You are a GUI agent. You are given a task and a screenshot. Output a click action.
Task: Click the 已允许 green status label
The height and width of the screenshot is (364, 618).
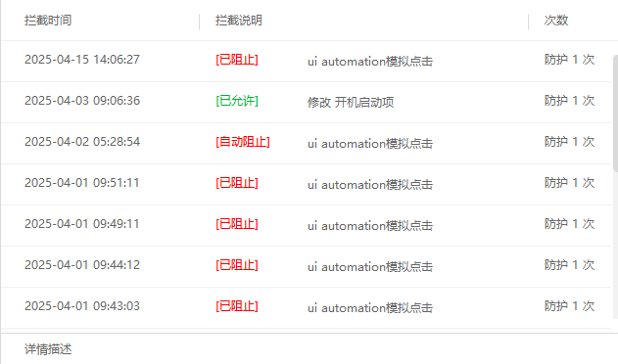coord(237,101)
